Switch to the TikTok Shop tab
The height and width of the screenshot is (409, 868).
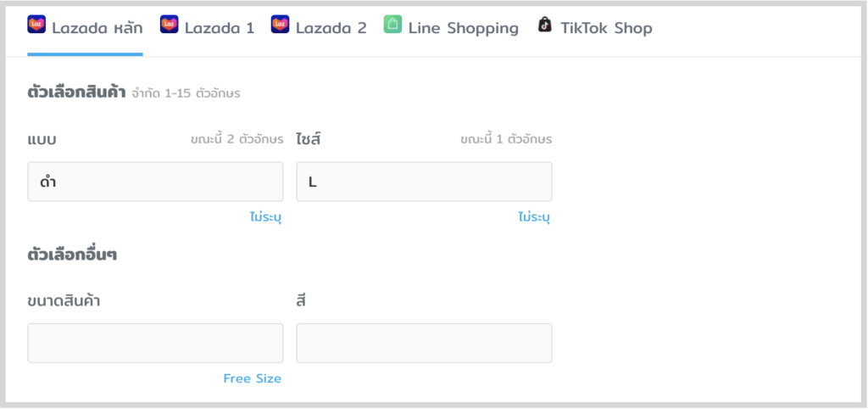pos(606,28)
